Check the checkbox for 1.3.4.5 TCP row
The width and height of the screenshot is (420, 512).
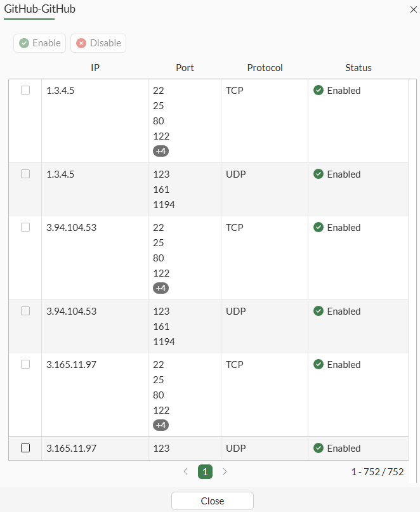click(25, 89)
